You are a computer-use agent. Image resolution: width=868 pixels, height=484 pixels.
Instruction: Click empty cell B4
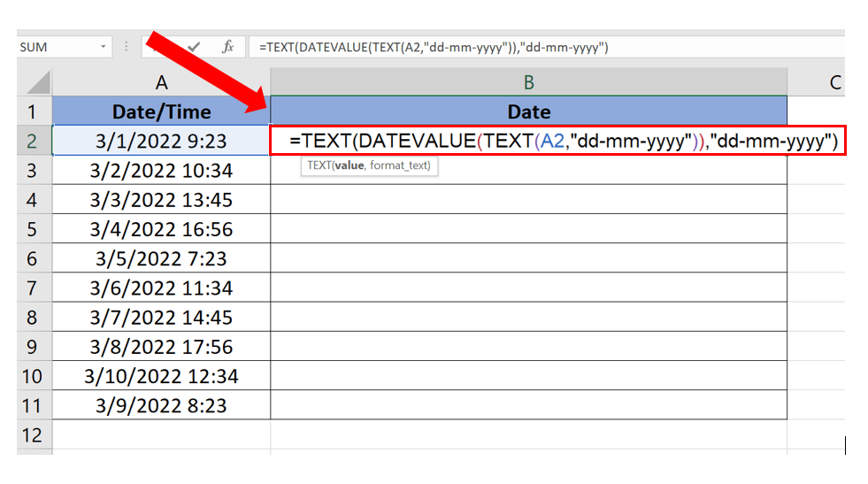pyautogui.click(x=528, y=200)
